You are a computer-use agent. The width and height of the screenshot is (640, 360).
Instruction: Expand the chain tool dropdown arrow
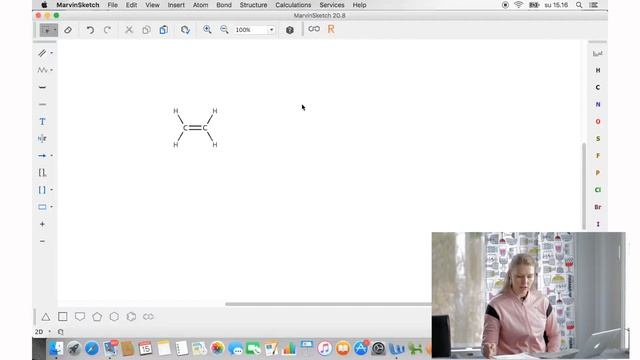[x=51, y=70]
